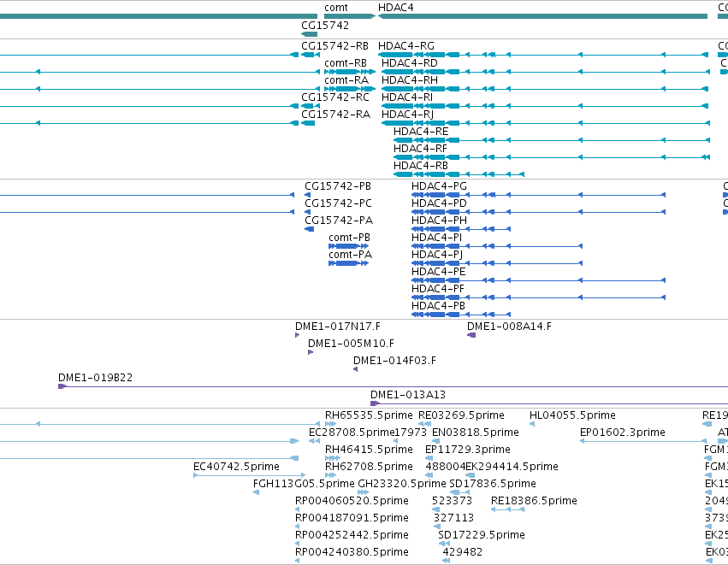Click the CG15742-PB protein label

click(x=338, y=186)
